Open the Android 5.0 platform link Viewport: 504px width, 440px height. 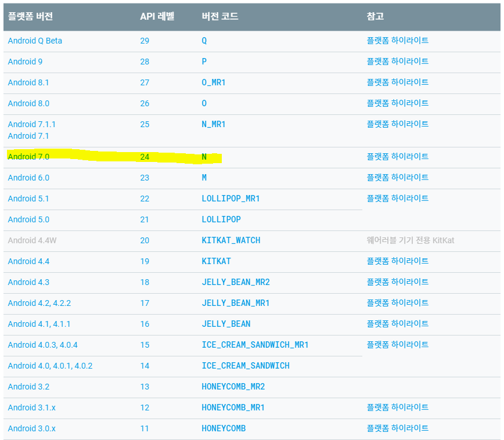click(28, 219)
